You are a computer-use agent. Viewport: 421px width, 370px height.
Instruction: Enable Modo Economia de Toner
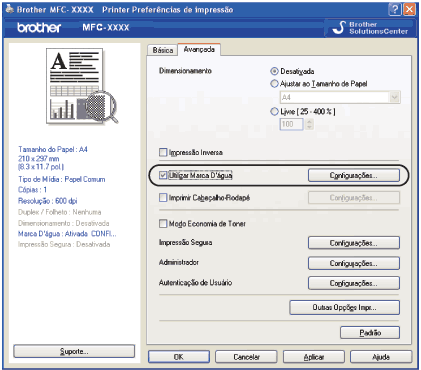(163, 223)
